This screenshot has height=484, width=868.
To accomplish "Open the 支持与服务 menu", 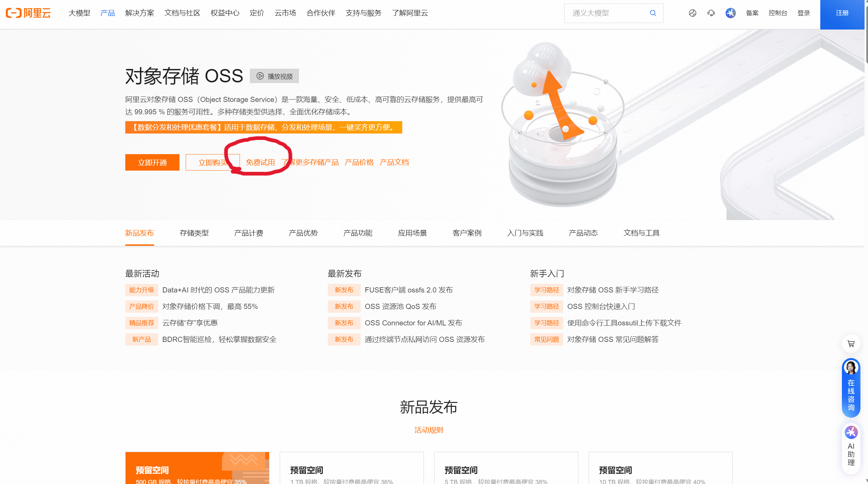I will (x=363, y=13).
